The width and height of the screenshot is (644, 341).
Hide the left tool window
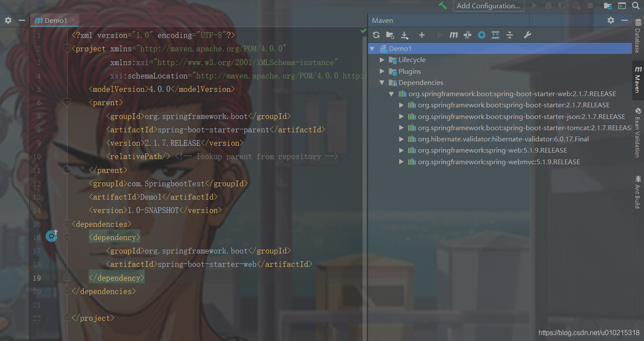(22, 20)
